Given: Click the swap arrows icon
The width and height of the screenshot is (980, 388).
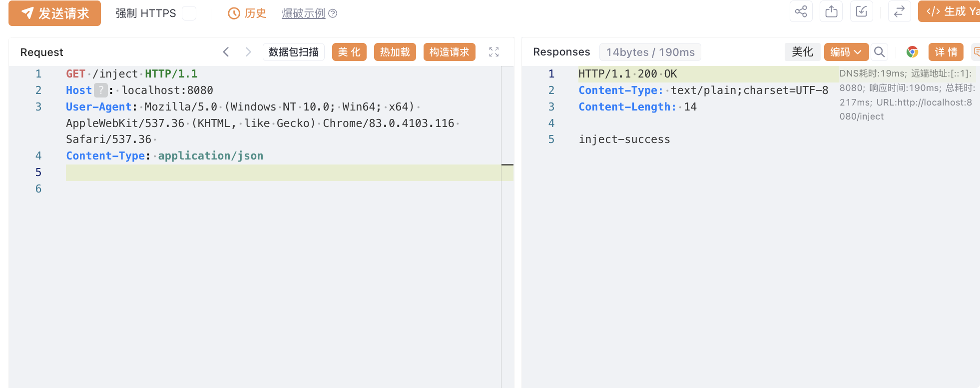Looking at the screenshot, I should click(899, 11).
